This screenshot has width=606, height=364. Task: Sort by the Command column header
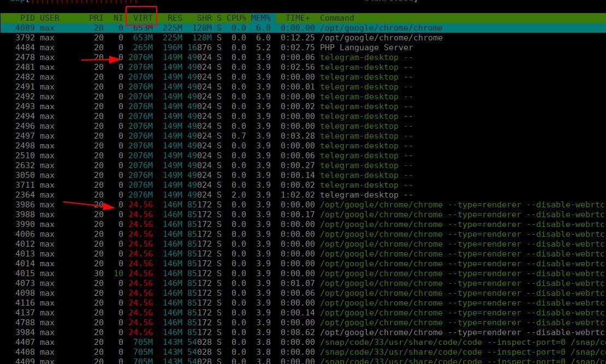(337, 18)
